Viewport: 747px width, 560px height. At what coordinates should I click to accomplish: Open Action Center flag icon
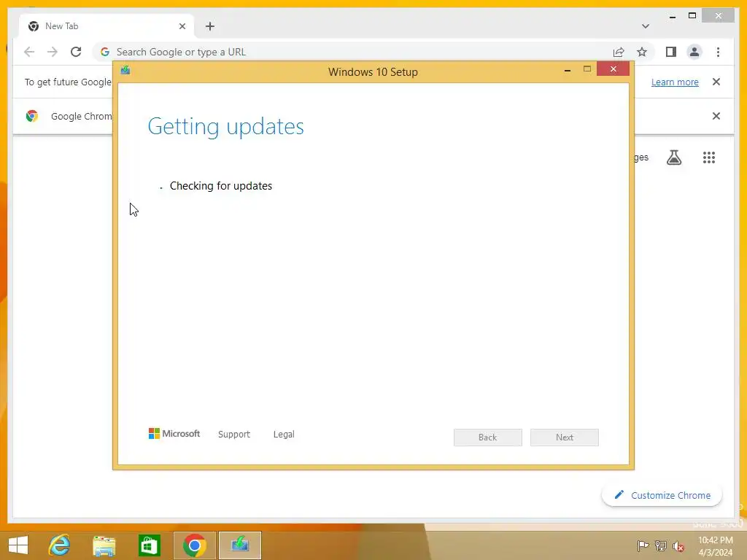pyautogui.click(x=643, y=545)
